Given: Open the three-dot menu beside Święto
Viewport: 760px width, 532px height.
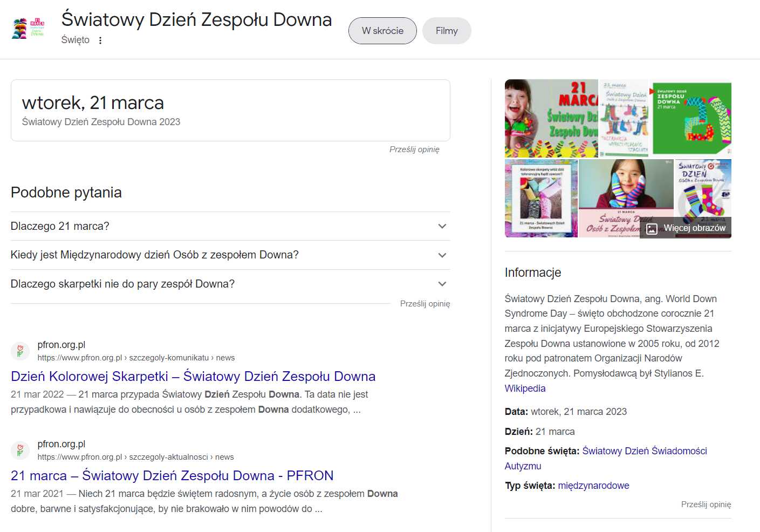Looking at the screenshot, I should pyautogui.click(x=100, y=40).
